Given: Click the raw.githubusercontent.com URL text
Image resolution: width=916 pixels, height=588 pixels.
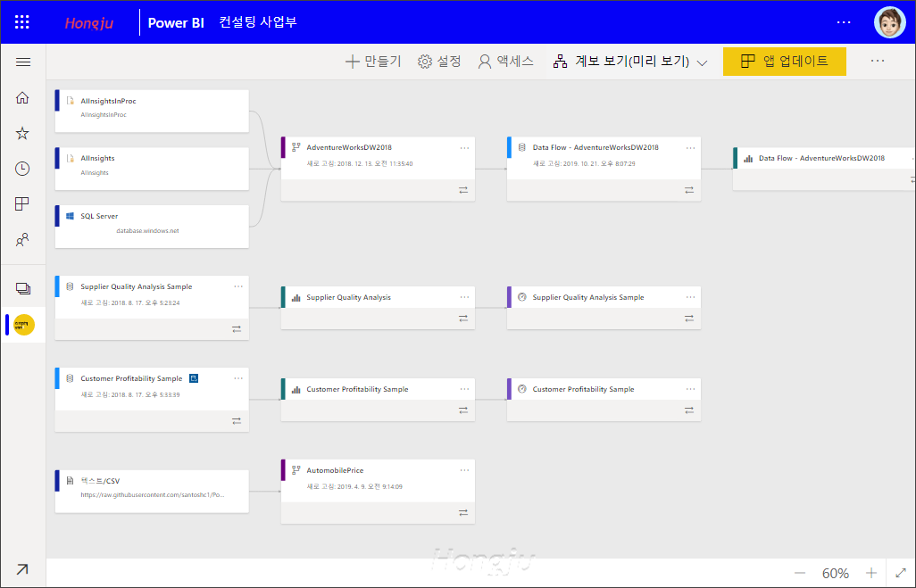Looking at the screenshot, I should point(153,494).
